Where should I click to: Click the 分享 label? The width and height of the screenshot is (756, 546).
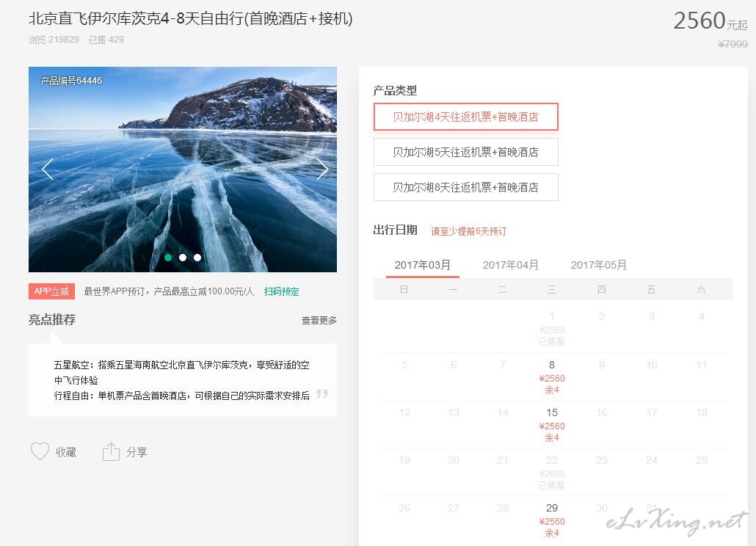coord(137,452)
